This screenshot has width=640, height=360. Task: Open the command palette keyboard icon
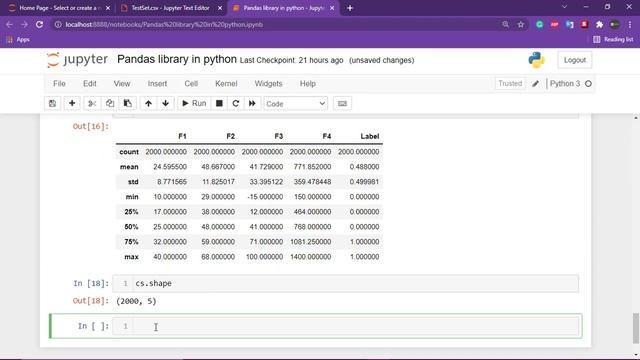(342, 104)
